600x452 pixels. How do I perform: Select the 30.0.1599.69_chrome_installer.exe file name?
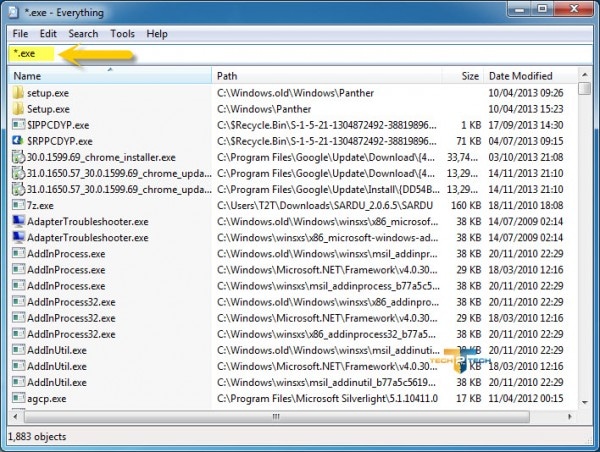pos(101,157)
